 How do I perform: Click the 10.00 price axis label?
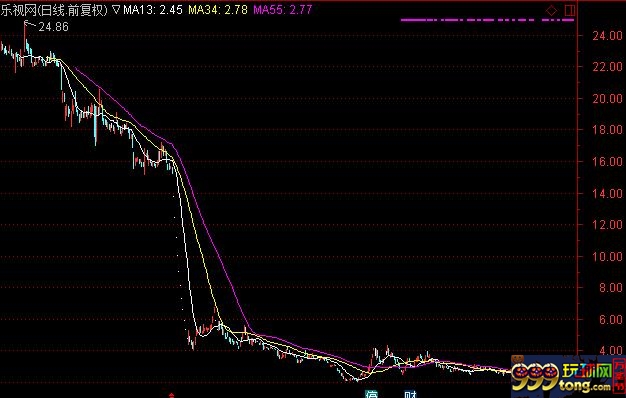[x=607, y=256]
